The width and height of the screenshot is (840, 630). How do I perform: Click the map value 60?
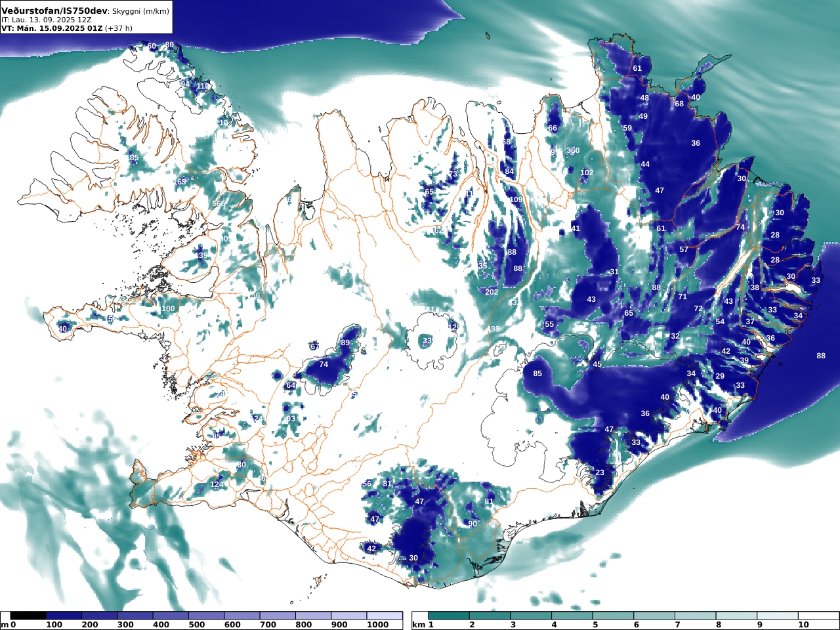(152, 46)
